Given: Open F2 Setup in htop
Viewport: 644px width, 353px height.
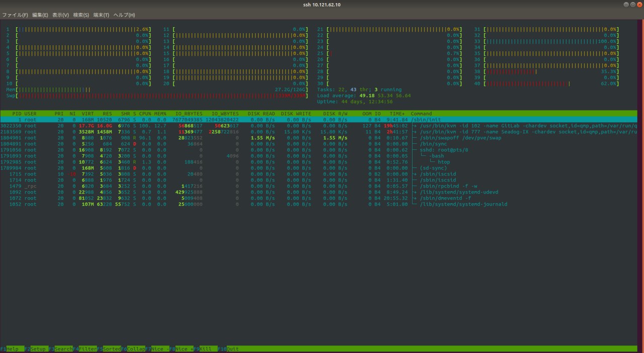Looking at the screenshot, I should click(36, 349).
